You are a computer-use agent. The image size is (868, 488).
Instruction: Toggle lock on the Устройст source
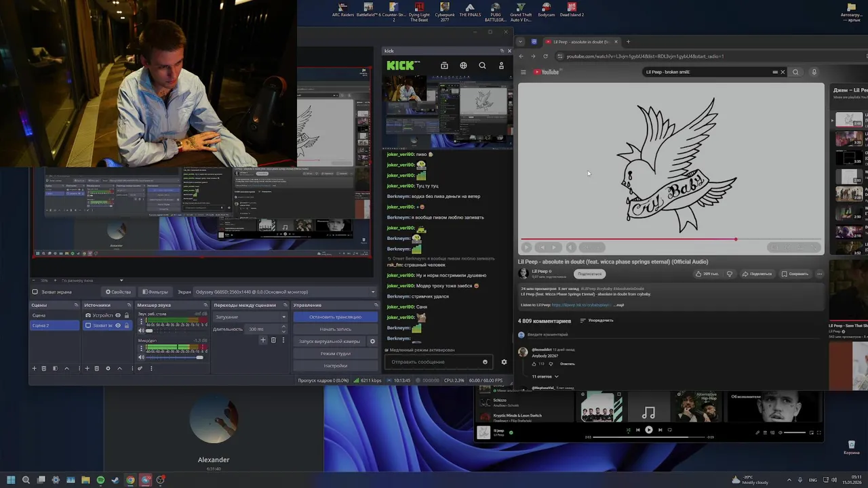[x=126, y=315]
